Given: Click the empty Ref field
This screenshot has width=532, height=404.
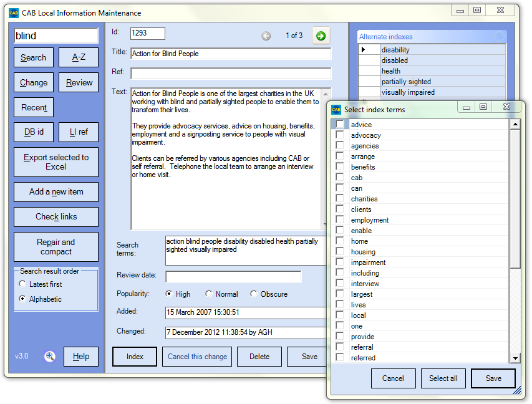Looking at the screenshot, I should pos(231,74).
